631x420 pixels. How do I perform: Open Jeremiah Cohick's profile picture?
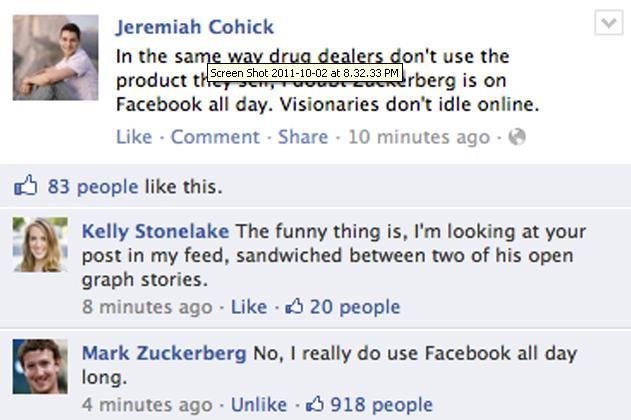click(55, 57)
